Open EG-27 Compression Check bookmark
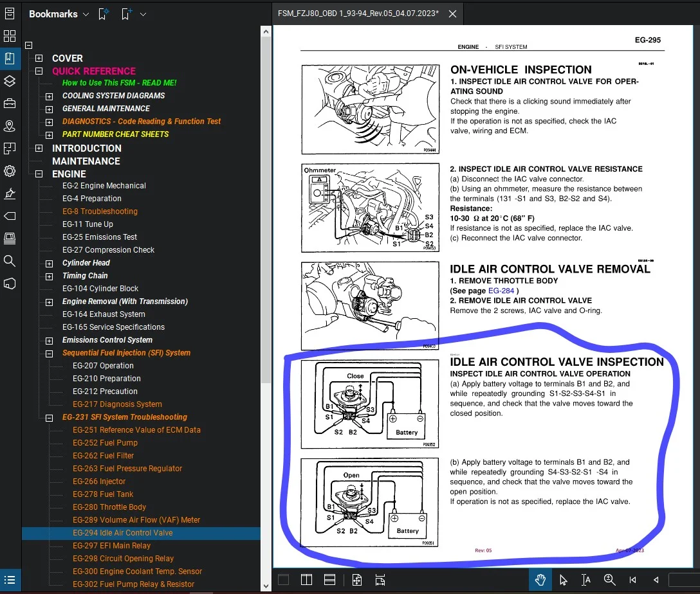700x594 pixels. click(x=109, y=250)
